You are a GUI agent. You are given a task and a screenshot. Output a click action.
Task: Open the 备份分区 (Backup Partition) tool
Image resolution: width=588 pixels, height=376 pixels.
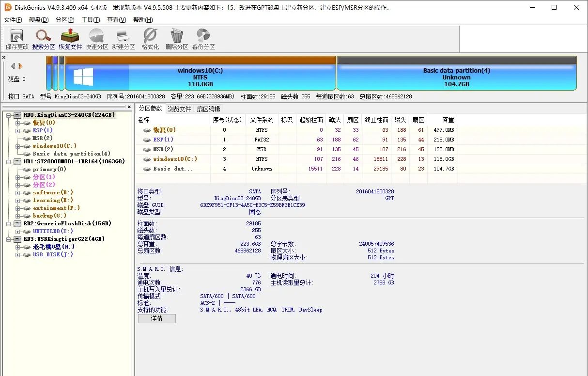pyautogui.click(x=203, y=39)
